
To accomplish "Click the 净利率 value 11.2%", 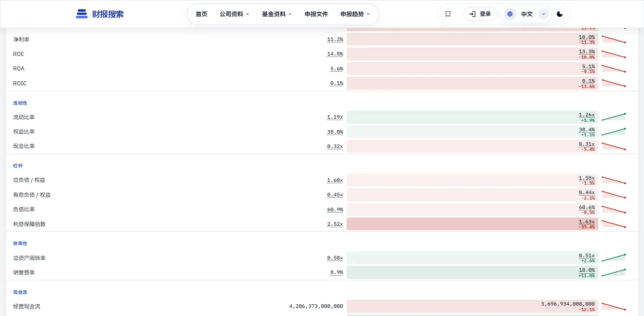I will (x=335, y=40).
